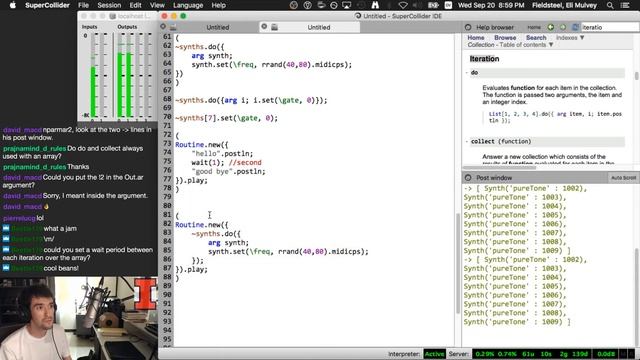The height and width of the screenshot is (360, 640).
Task: Click Outputs label in the level meter window
Action: pyautogui.click(x=127, y=27)
